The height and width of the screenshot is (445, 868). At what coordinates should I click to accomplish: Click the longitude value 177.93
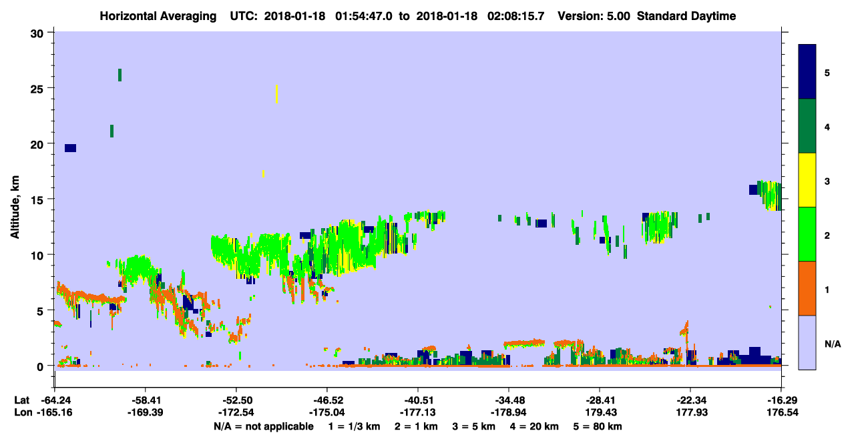tap(690, 413)
